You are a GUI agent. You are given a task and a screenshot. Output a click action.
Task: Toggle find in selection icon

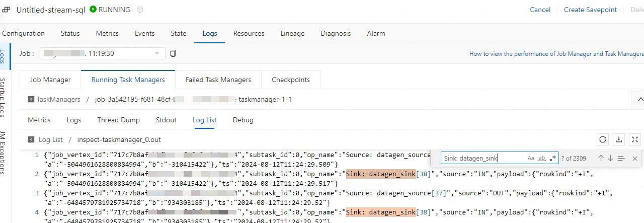621,158
